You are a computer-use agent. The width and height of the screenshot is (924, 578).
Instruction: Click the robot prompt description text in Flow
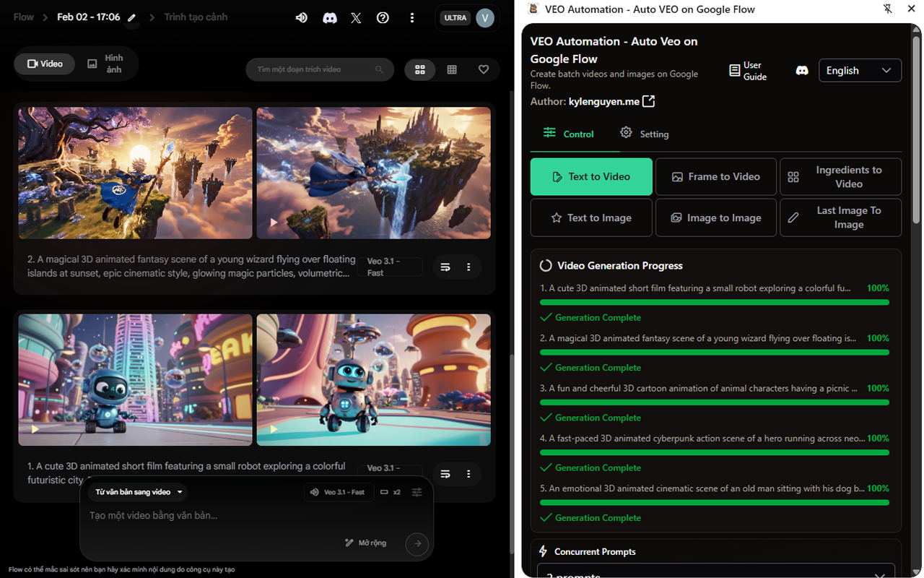[x=186, y=473]
